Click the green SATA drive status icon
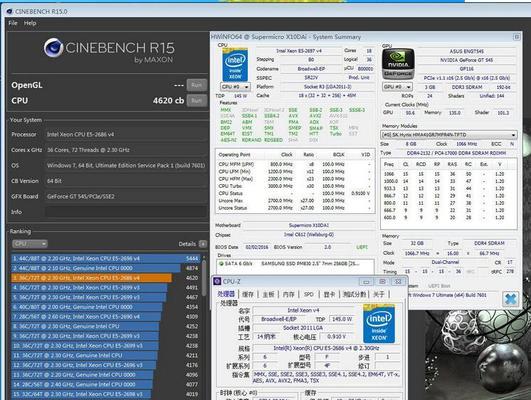Viewport: 531px width, 400px height. (221, 264)
